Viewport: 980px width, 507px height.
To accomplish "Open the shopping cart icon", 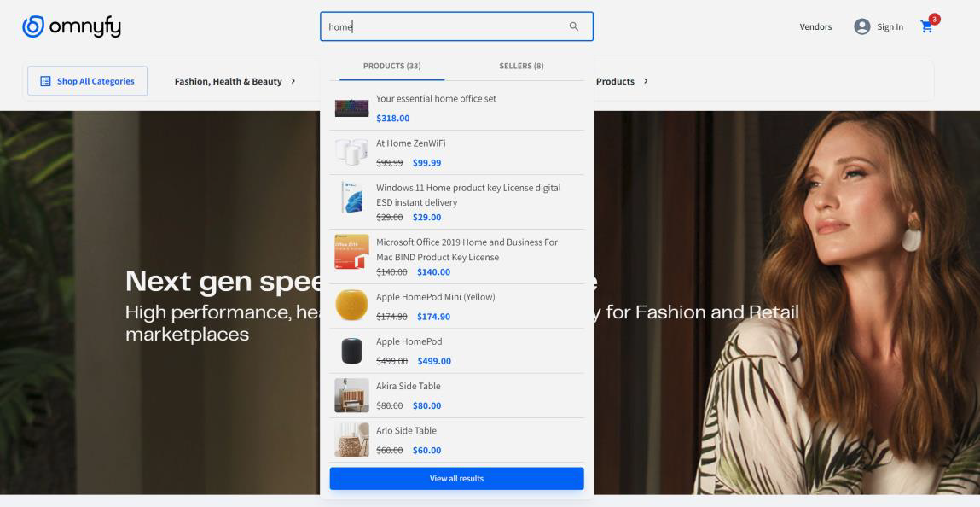I will click(926, 26).
